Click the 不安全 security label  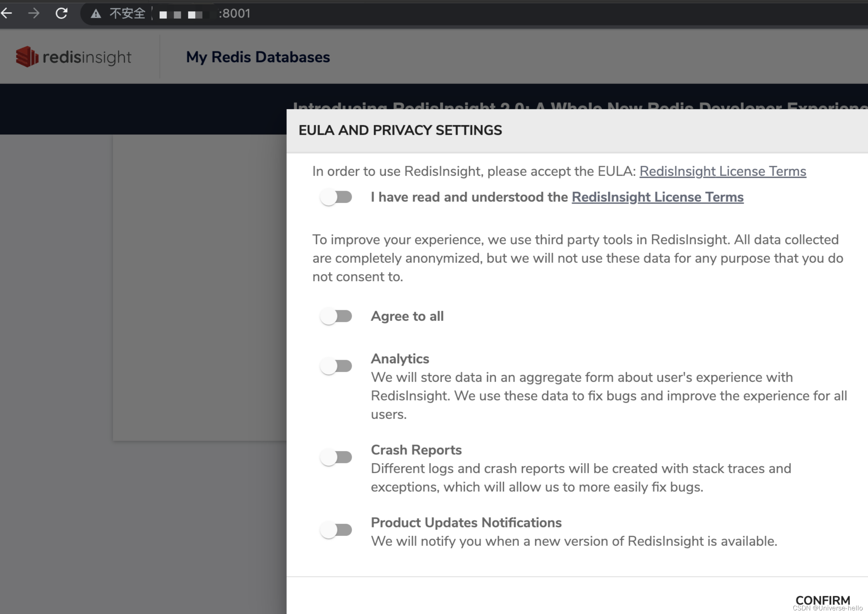[x=127, y=14]
